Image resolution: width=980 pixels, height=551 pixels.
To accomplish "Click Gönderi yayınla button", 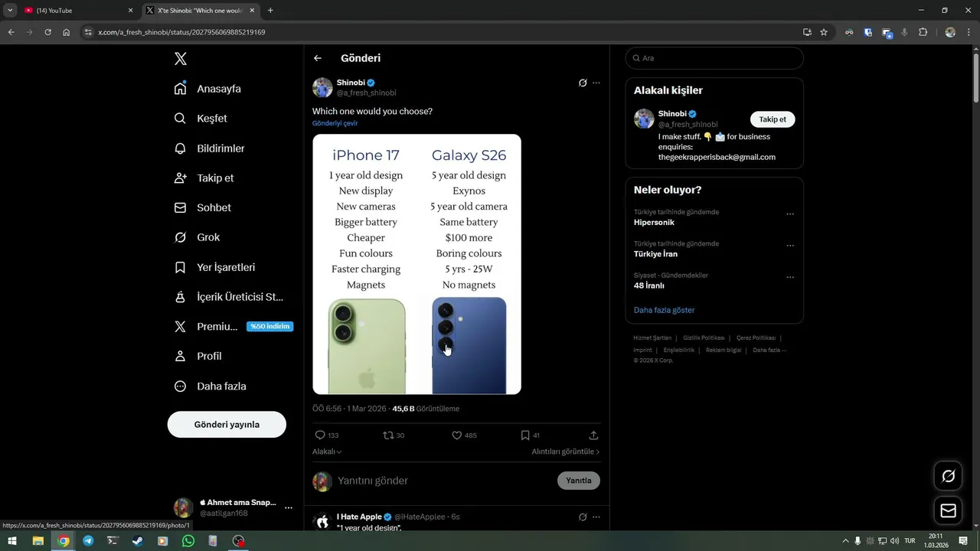I will pyautogui.click(x=227, y=424).
